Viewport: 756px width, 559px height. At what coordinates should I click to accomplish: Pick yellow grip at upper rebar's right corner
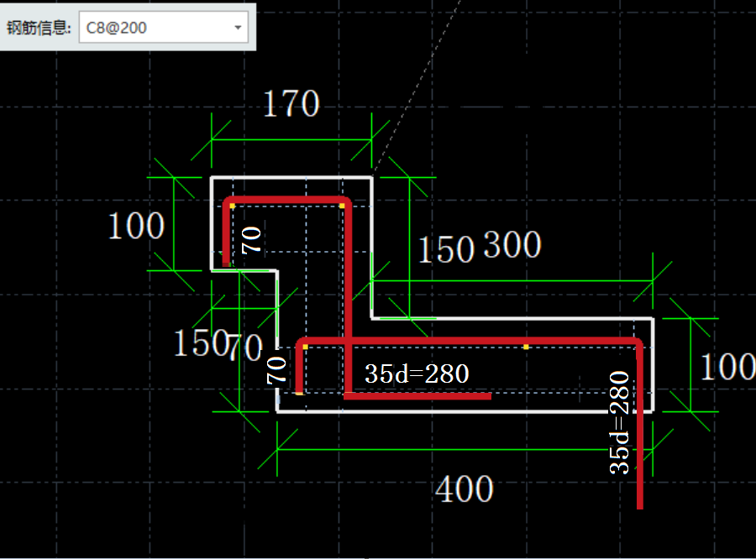pyautogui.click(x=342, y=206)
